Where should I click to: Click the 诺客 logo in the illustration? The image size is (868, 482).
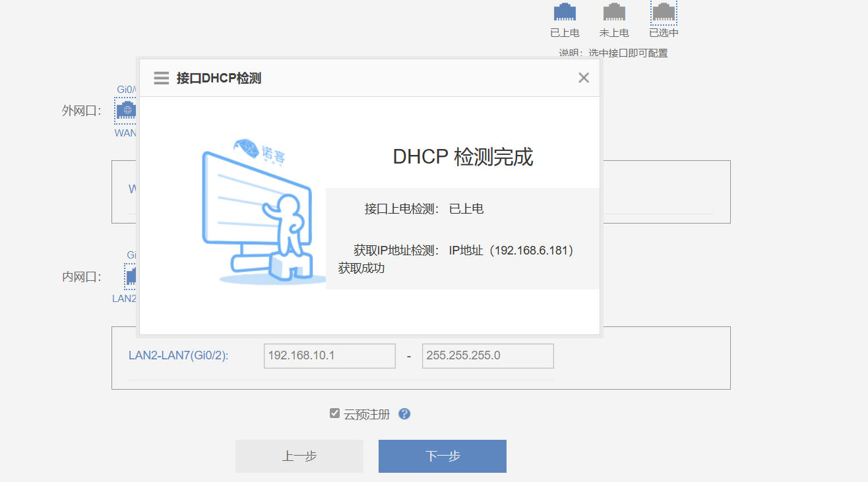[x=260, y=151]
